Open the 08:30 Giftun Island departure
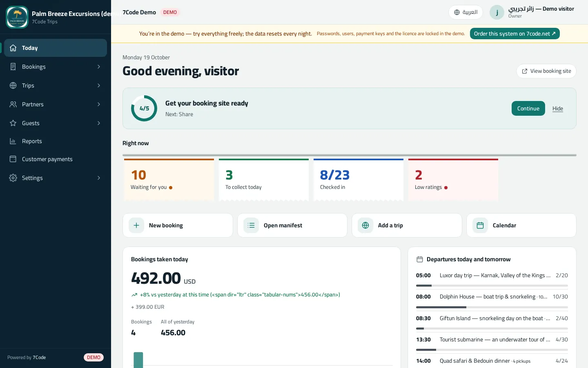 (492, 321)
